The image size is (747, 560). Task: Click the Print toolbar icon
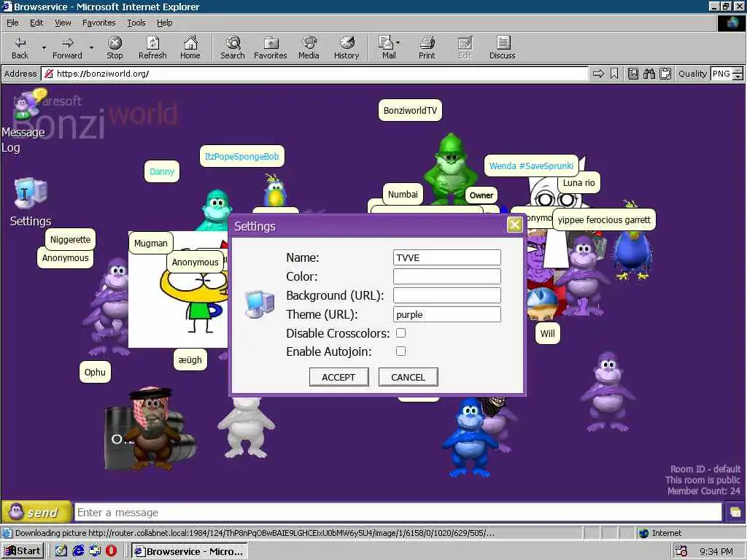coord(427,47)
